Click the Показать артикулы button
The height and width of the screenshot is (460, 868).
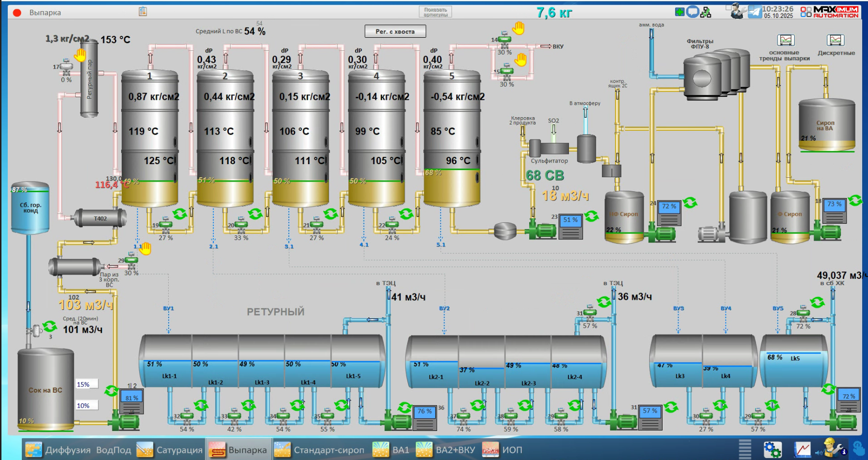435,12
